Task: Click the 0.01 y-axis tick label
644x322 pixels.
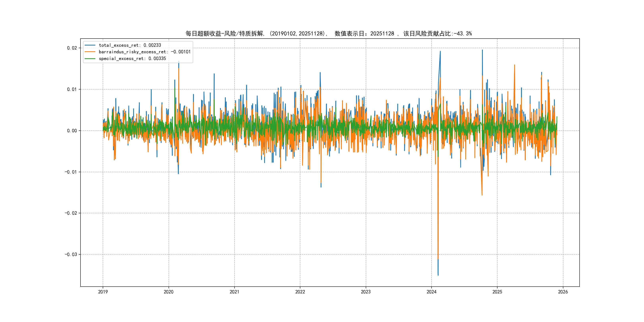Action: 72,89
